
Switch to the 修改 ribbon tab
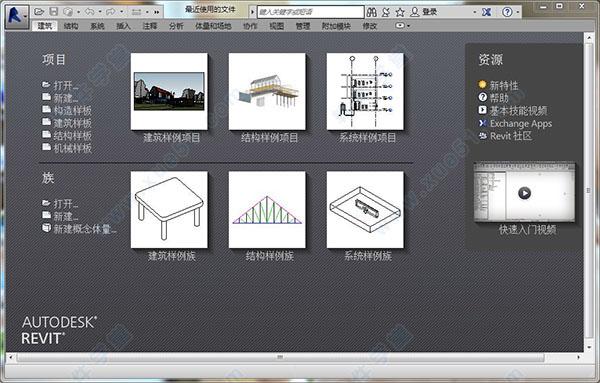370,26
